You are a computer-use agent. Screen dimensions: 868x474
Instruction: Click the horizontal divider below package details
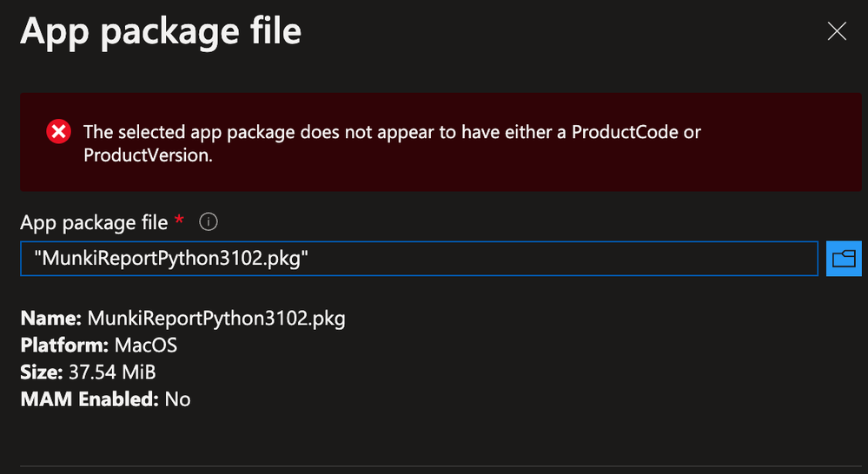434,465
